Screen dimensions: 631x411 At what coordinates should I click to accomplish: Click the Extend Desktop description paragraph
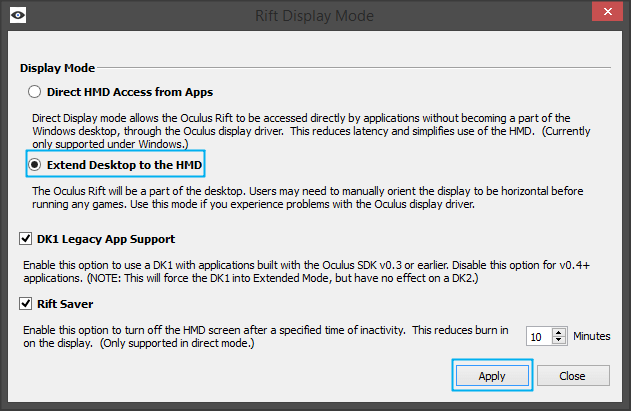(307, 197)
